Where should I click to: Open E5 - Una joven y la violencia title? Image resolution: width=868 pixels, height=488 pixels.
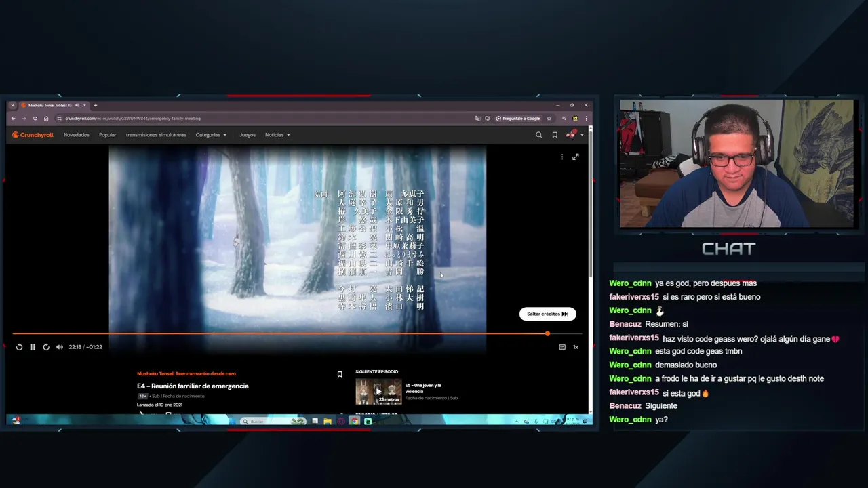tap(423, 388)
